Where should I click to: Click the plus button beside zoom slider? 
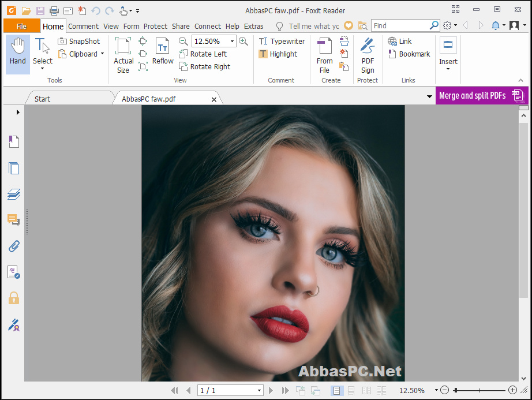(512, 390)
